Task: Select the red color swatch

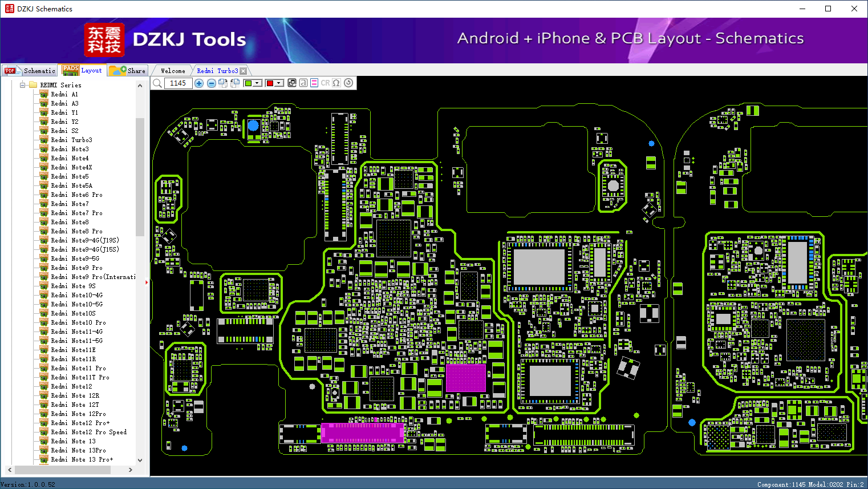Action: pyautogui.click(x=270, y=83)
